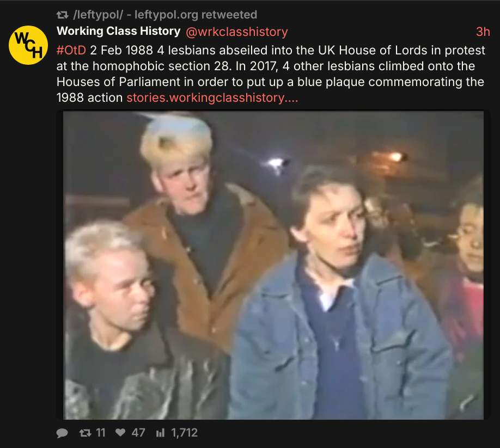The image size is (500, 448).
Task: Click the reply speech bubble icon
Action: 62,433
